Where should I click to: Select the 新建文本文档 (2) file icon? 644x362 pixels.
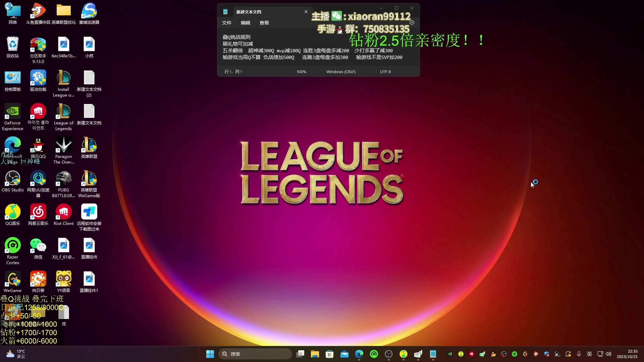click(x=89, y=83)
